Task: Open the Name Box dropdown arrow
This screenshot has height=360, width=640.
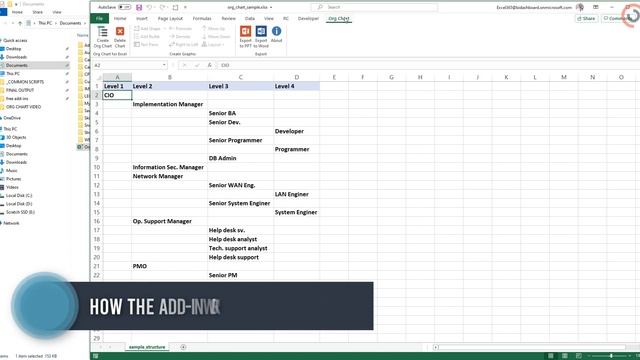Action: 164,65
